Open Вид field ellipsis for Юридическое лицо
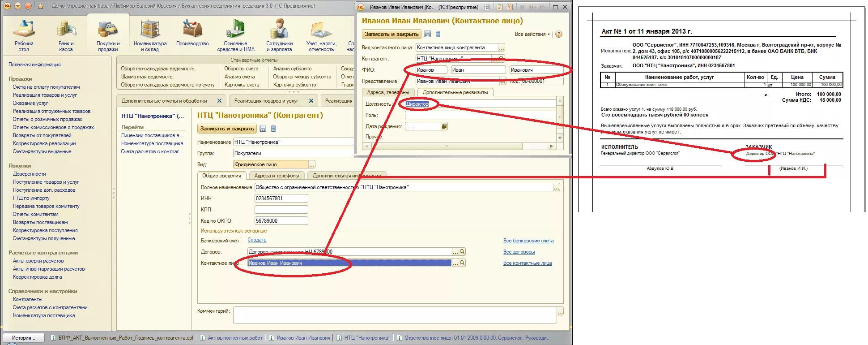The height and width of the screenshot is (345, 868). click(x=312, y=164)
